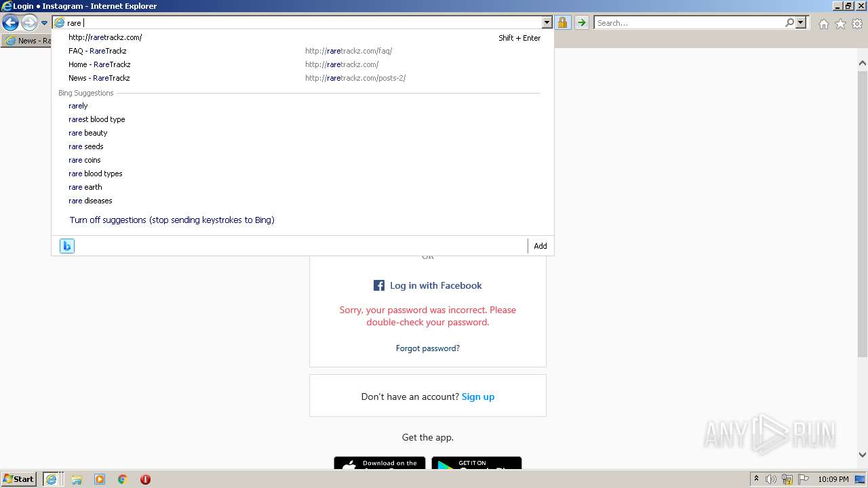Click the security lock icon
Viewport: 868px width, 488px height.
click(x=562, y=23)
